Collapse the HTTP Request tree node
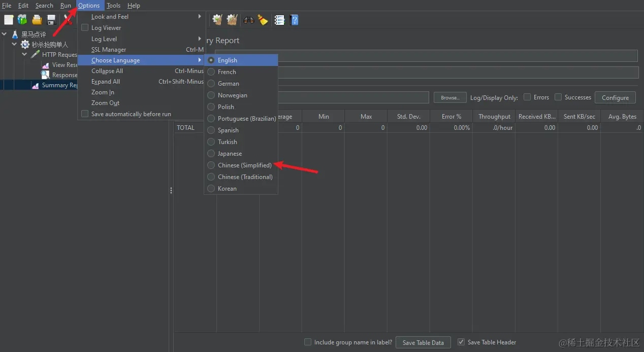Screen dimensions: 644x352 pyautogui.click(x=24, y=54)
